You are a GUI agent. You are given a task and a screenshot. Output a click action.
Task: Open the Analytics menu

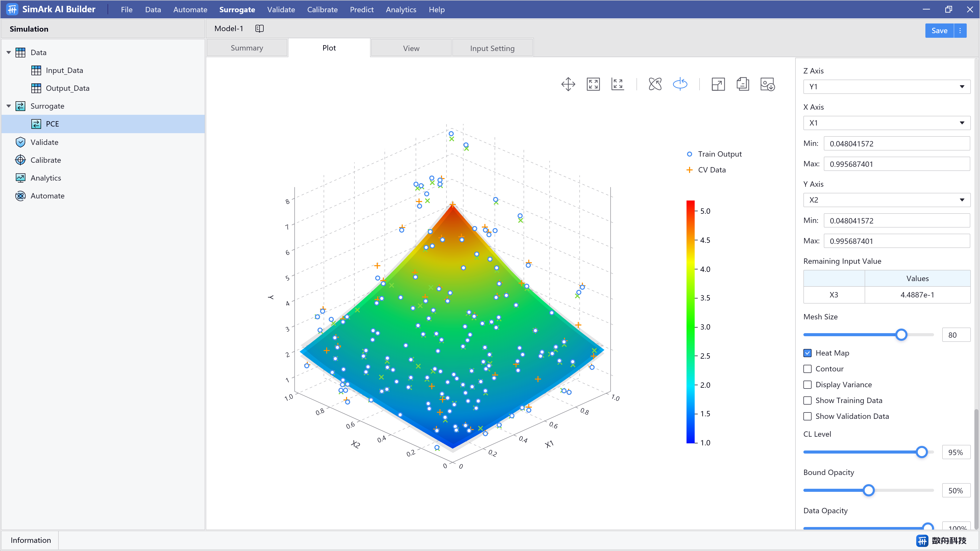401,9
